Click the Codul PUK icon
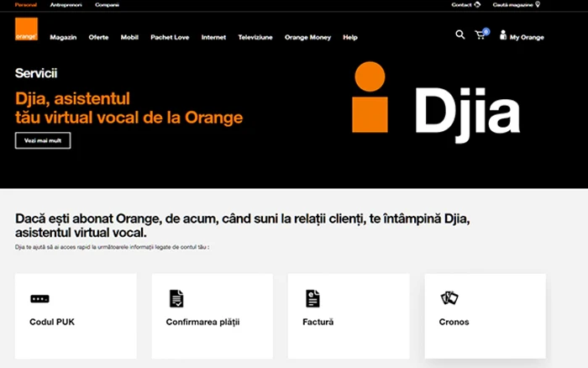The height and width of the screenshot is (368, 588). pyautogui.click(x=39, y=299)
